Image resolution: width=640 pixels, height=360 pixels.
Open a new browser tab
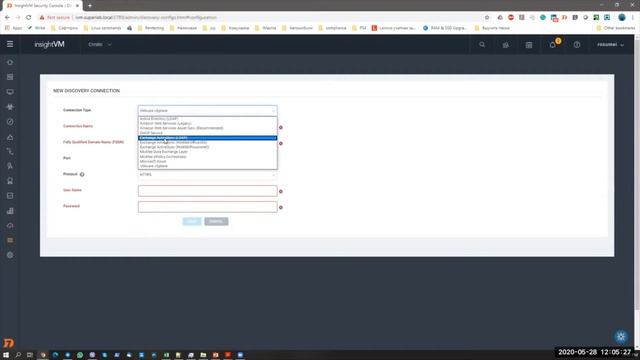[89, 6]
